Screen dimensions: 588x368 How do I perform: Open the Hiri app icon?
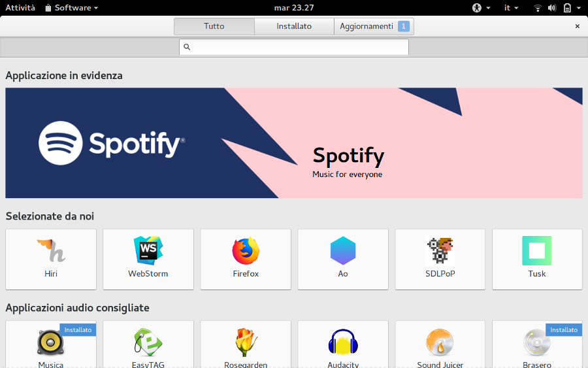(x=51, y=252)
